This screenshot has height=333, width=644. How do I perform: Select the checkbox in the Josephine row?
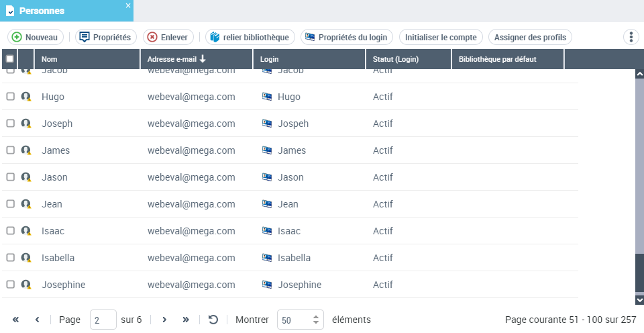coord(10,285)
